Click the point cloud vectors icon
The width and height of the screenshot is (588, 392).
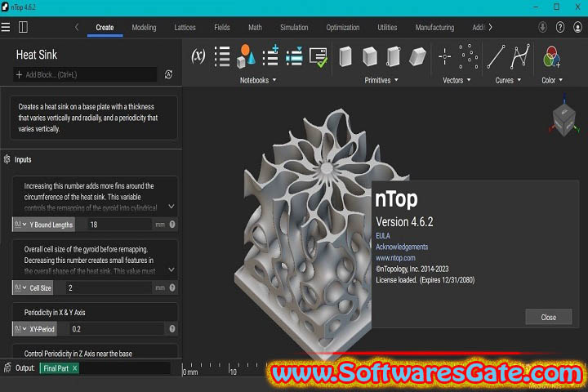(x=469, y=56)
